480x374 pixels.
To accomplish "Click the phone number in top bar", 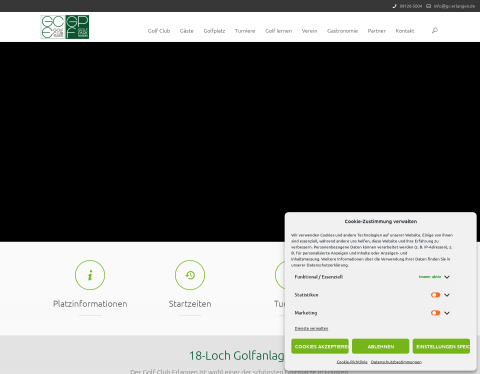I will 411,6.
